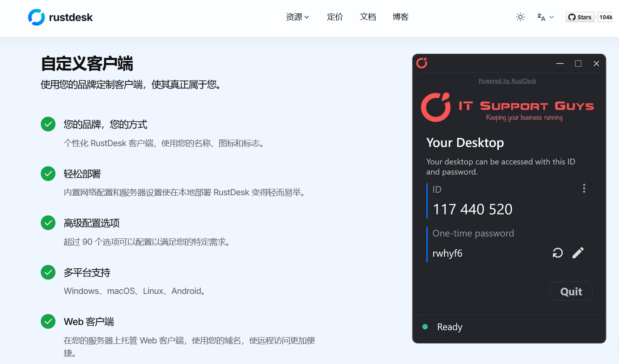This screenshot has width=619, height=364.
Task: Click the 高级配置选项 feature title
Action: tap(92, 223)
